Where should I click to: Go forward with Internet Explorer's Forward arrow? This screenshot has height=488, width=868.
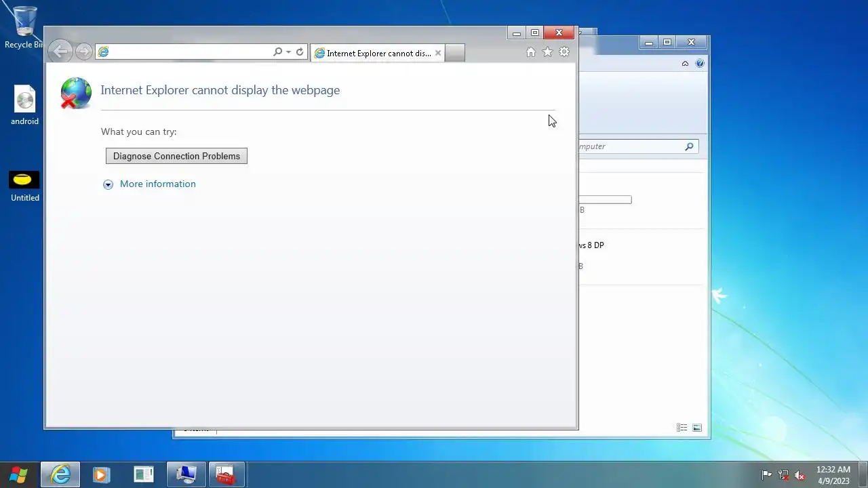[x=83, y=52]
